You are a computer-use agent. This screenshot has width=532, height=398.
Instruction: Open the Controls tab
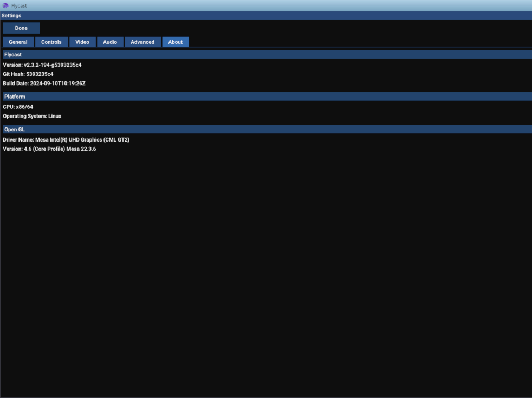tap(51, 42)
